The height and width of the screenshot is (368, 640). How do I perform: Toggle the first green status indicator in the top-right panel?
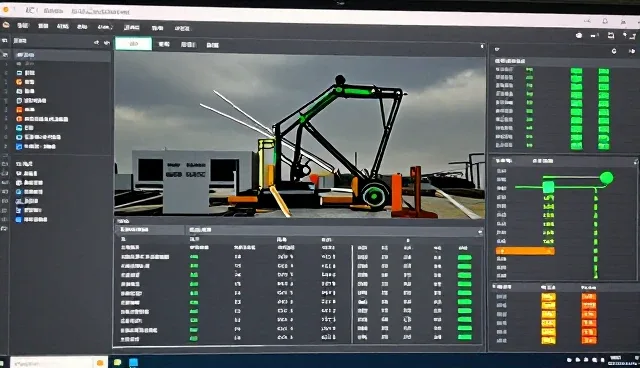(576, 71)
